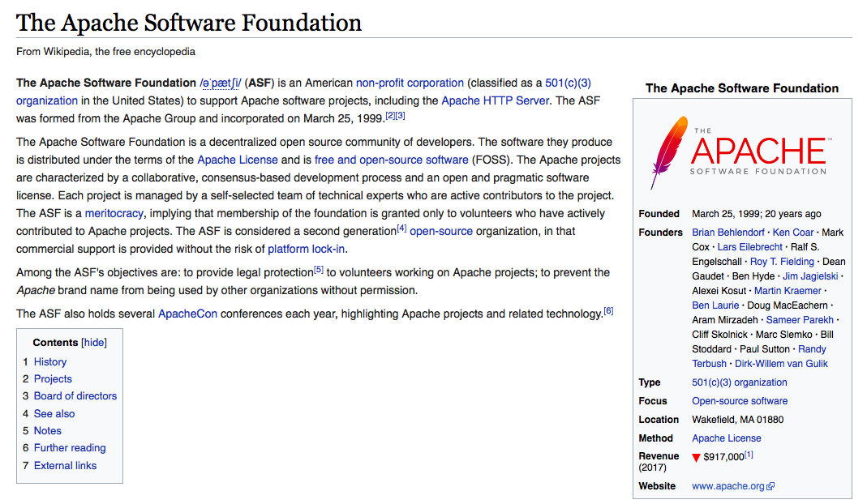Open the Apache License link in the article text
Viewport: 867px width, 504px height.
click(238, 160)
